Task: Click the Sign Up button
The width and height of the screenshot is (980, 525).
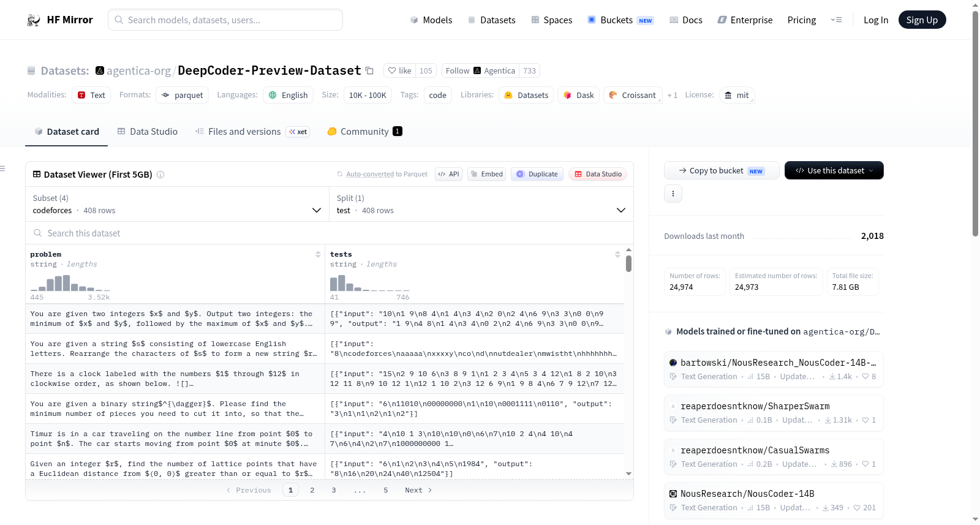Action: click(922, 20)
